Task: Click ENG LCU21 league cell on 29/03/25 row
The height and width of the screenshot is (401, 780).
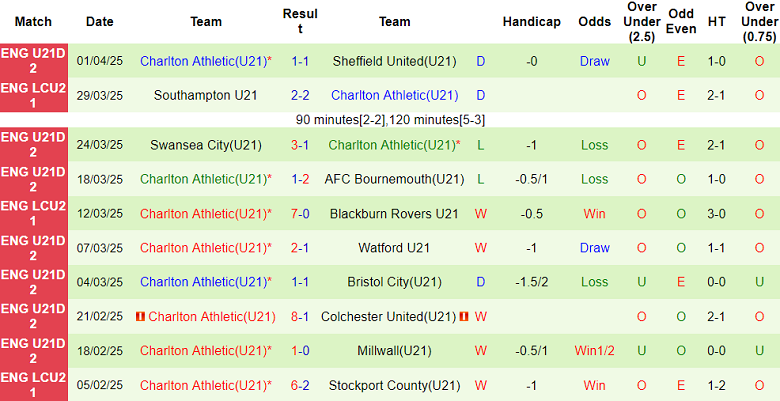Action: click(34, 96)
